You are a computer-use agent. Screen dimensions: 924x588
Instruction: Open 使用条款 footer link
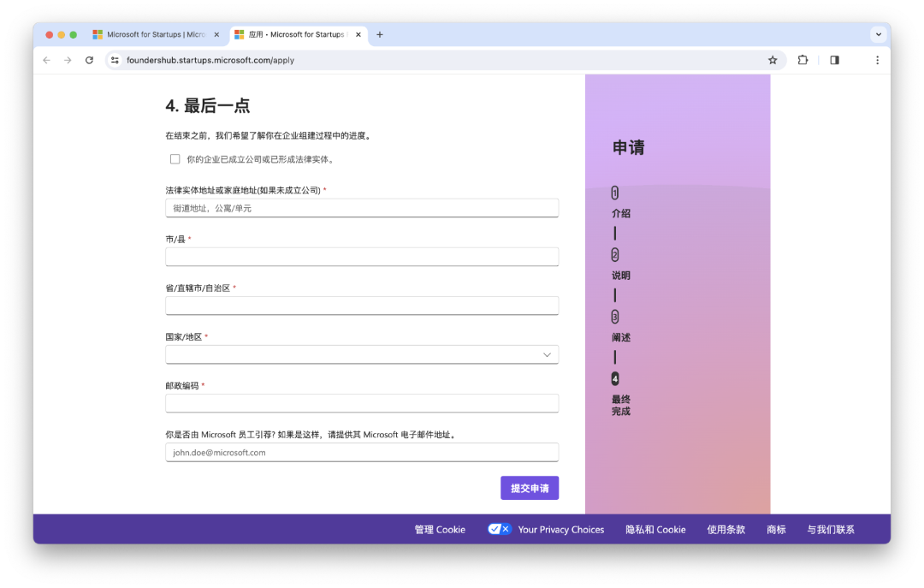click(x=726, y=530)
